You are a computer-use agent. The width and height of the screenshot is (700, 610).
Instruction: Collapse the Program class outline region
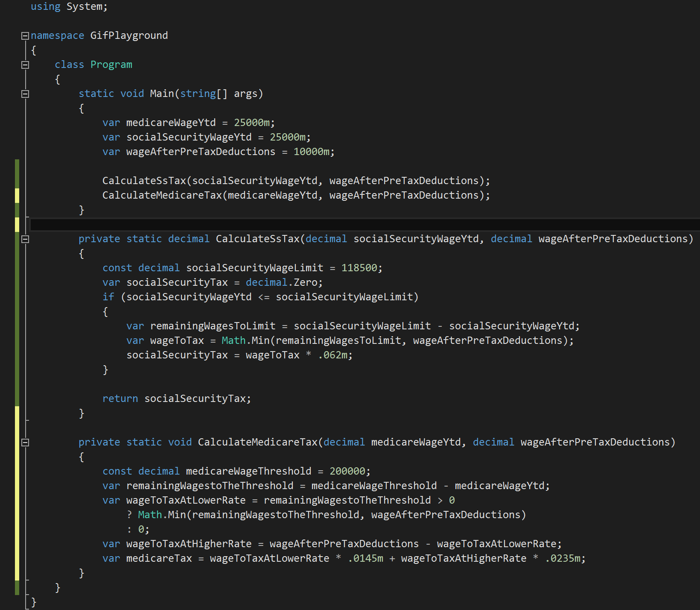pos(25,65)
